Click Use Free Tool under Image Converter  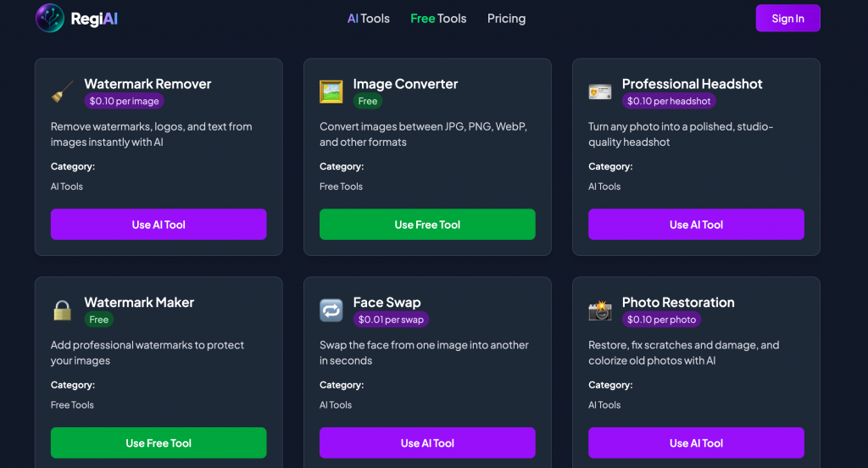[x=427, y=225]
